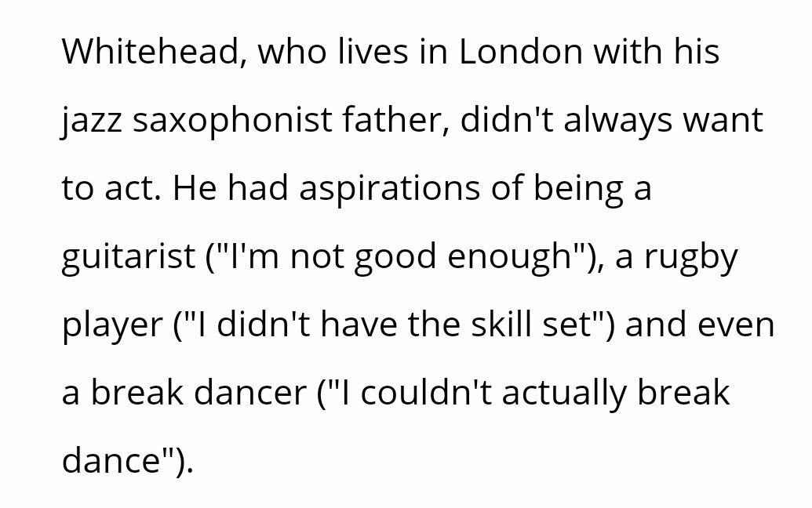
Task: Click the word "want" ending second line
Action: [x=723, y=121]
